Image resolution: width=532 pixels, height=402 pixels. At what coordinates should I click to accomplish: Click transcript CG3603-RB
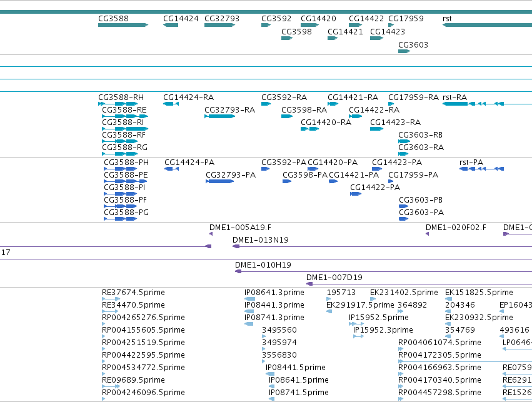click(x=404, y=141)
